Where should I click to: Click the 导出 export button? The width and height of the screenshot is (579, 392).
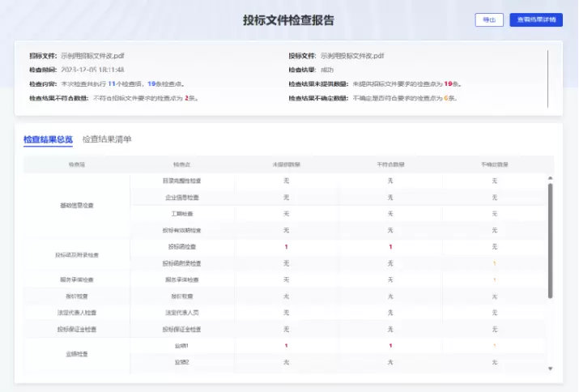coord(489,20)
